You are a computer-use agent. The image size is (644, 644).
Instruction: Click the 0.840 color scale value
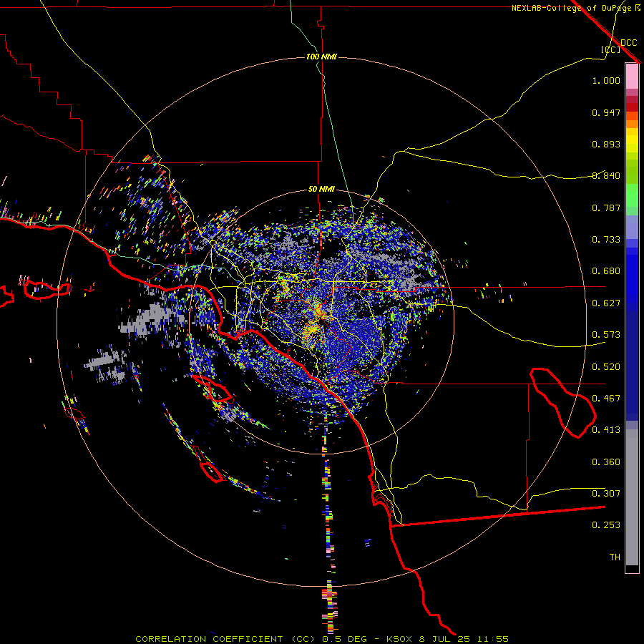tap(606, 176)
